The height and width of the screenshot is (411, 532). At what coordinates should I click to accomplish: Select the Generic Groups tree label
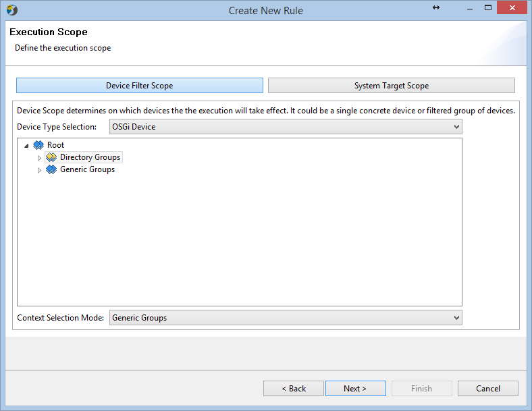pyautogui.click(x=87, y=169)
